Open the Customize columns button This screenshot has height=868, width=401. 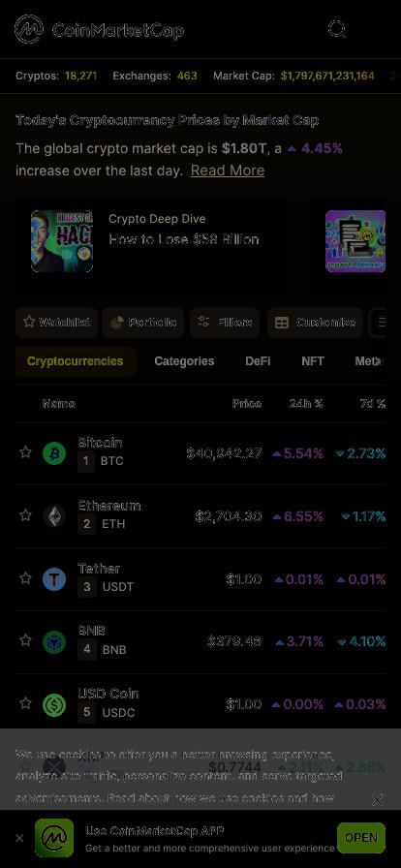click(x=315, y=323)
